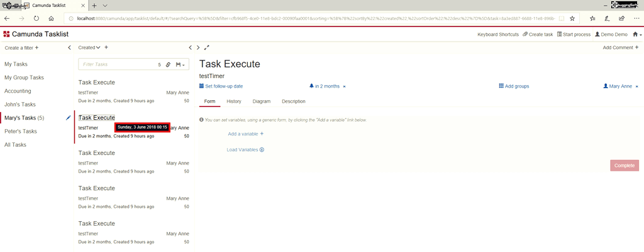Click the Filter Tasks search field
The width and height of the screenshot is (644, 252).
tap(117, 65)
